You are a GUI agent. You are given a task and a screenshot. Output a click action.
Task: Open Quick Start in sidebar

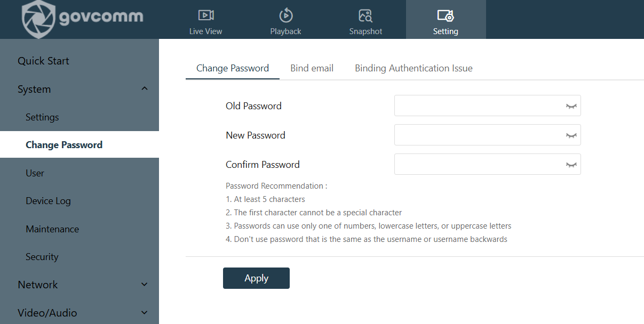(x=43, y=61)
